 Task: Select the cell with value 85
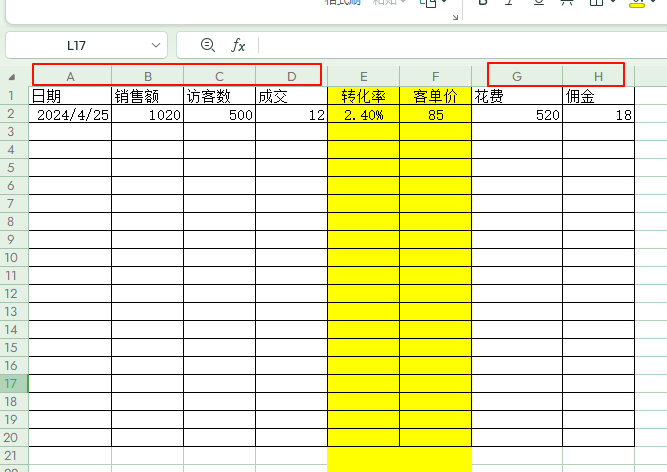pyautogui.click(x=436, y=114)
